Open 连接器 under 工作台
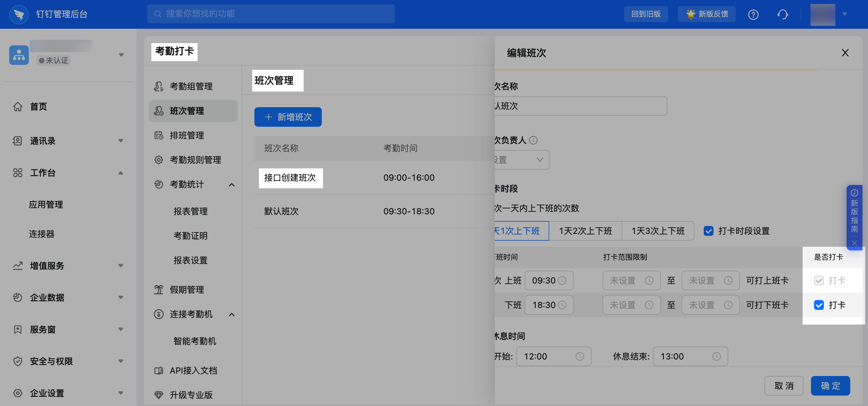 point(41,234)
